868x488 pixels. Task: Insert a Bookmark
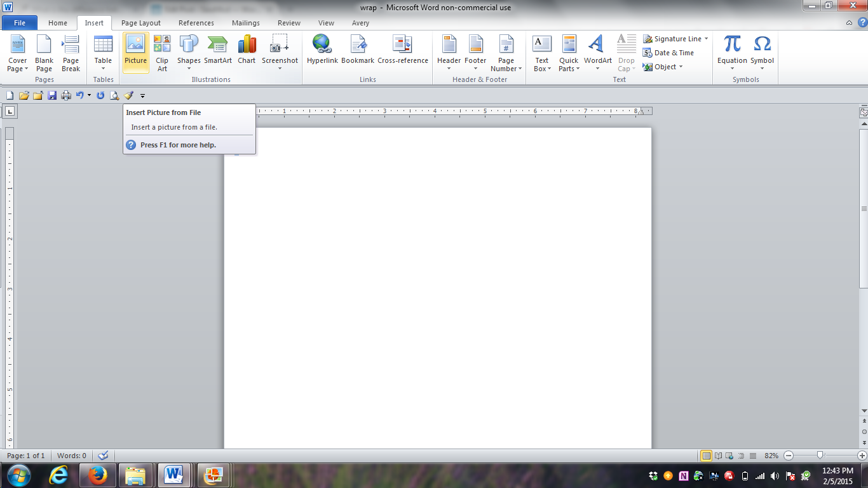click(x=358, y=51)
